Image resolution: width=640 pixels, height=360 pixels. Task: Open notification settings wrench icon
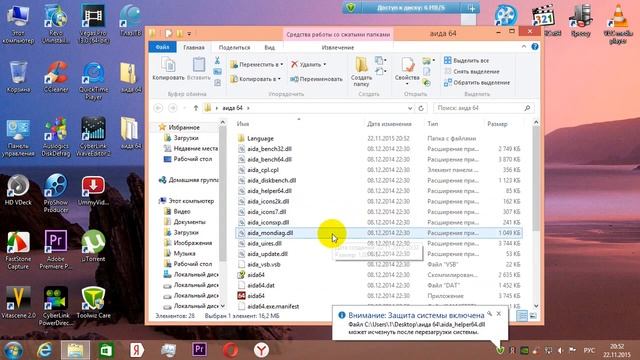click(x=489, y=314)
